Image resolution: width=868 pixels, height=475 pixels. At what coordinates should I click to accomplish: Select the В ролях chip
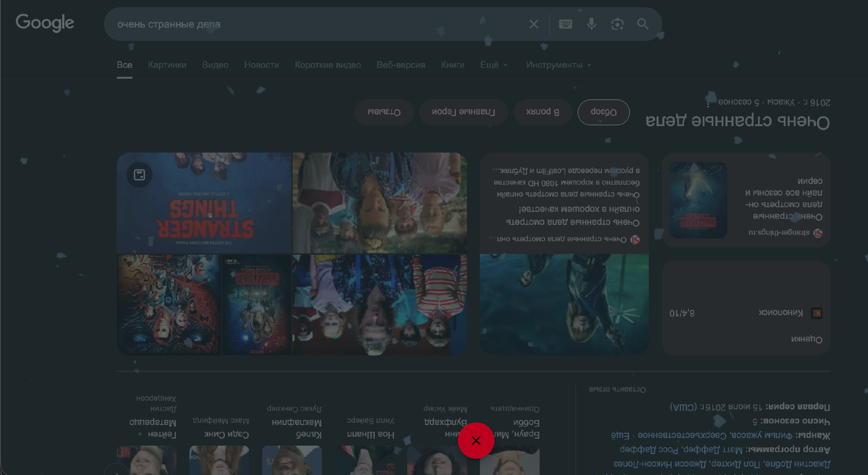click(x=542, y=112)
